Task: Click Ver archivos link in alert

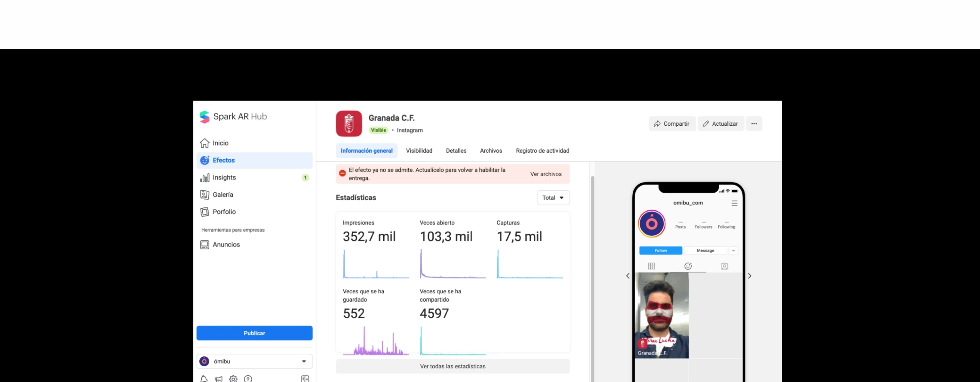Action: click(546, 174)
